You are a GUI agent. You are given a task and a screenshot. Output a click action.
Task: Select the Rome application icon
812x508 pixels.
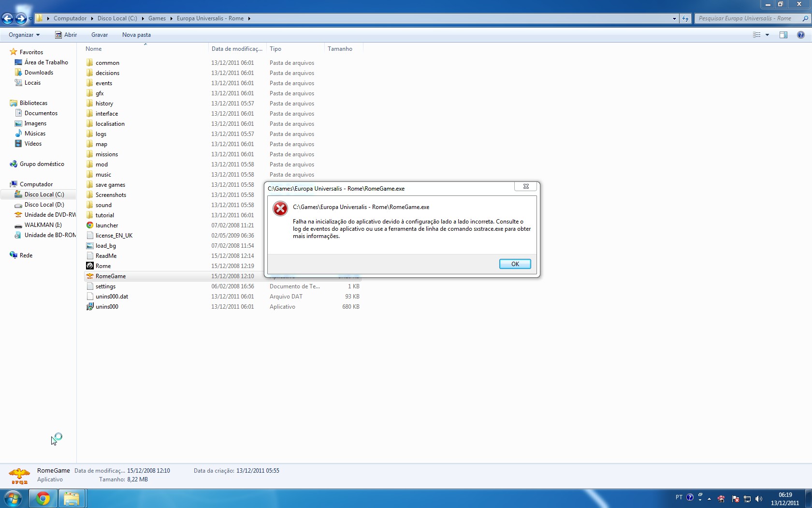[90, 266]
